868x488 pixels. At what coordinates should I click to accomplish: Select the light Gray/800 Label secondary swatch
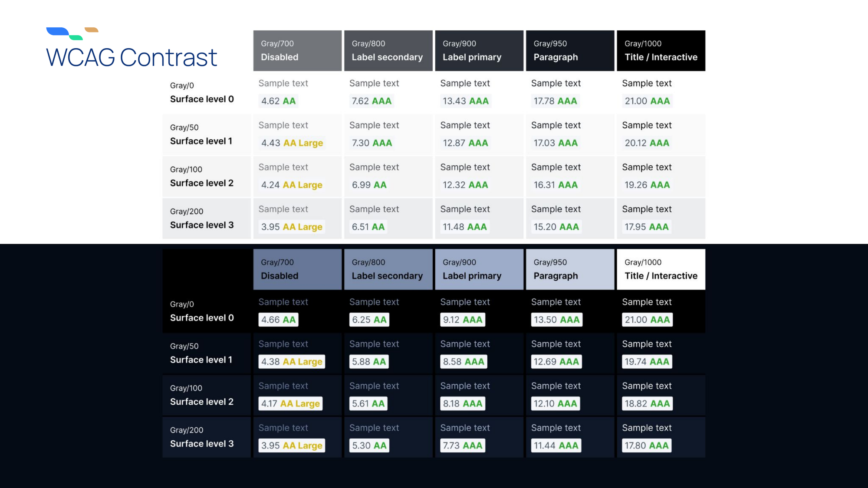(388, 51)
